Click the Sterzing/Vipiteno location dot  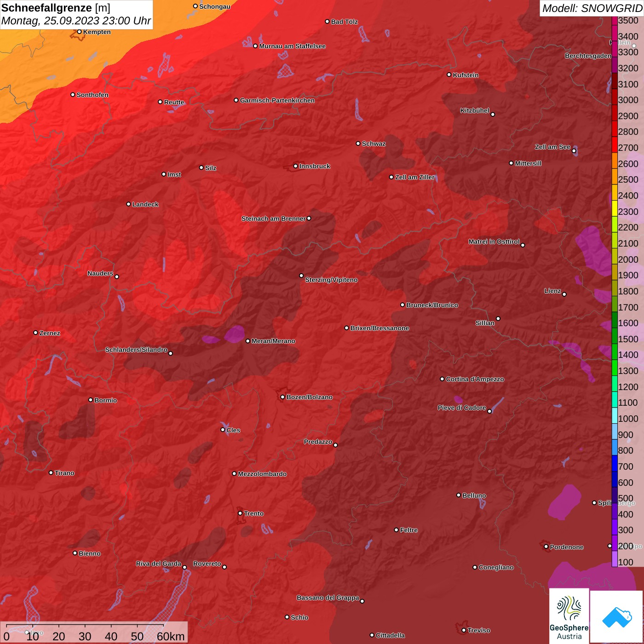(301, 276)
